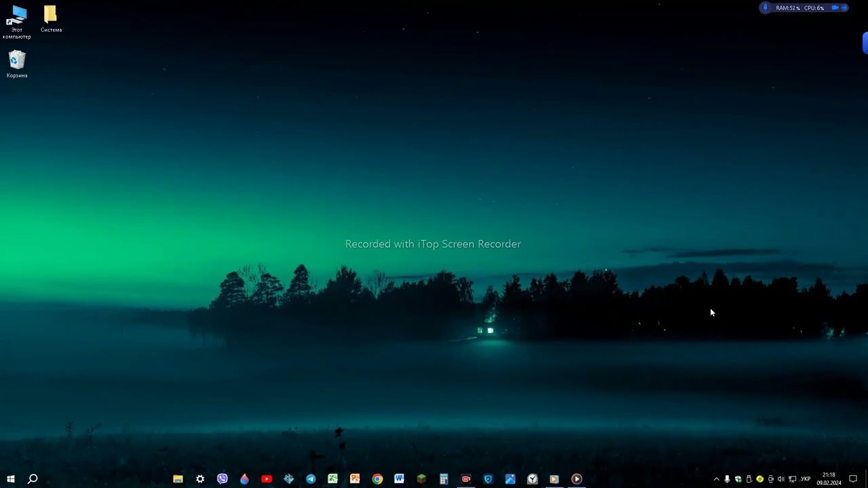Image resolution: width=868 pixels, height=488 pixels.
Task: Select the Система folder on desktop
Action: 51,19
